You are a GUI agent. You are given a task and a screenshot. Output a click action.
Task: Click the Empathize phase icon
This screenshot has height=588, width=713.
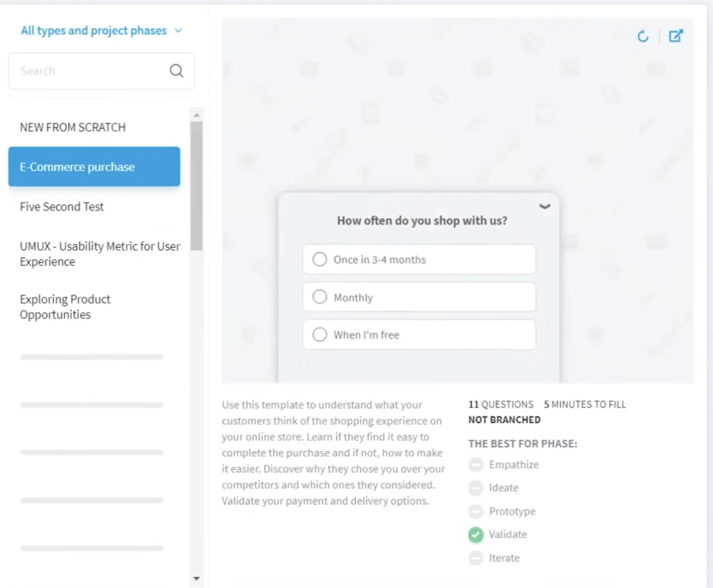(476, 465)
